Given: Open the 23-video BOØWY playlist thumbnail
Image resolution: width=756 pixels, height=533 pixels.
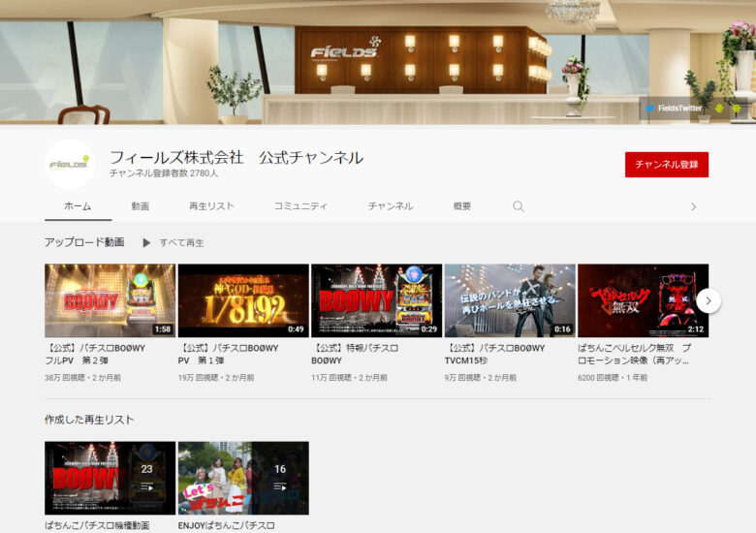Looking at the screenshot, I should coord(110,478).
